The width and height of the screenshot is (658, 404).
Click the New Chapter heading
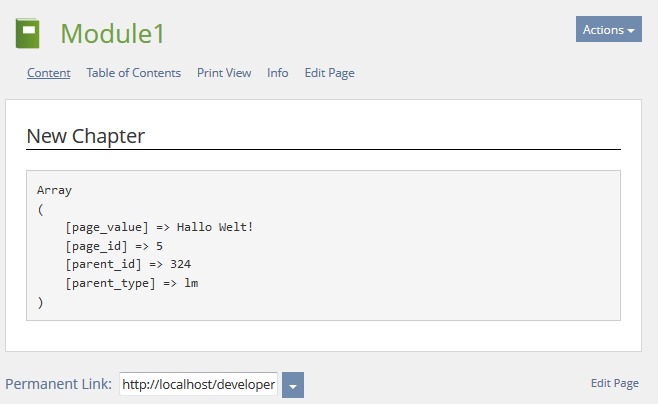pyautogui.click(x=86, y=136)
